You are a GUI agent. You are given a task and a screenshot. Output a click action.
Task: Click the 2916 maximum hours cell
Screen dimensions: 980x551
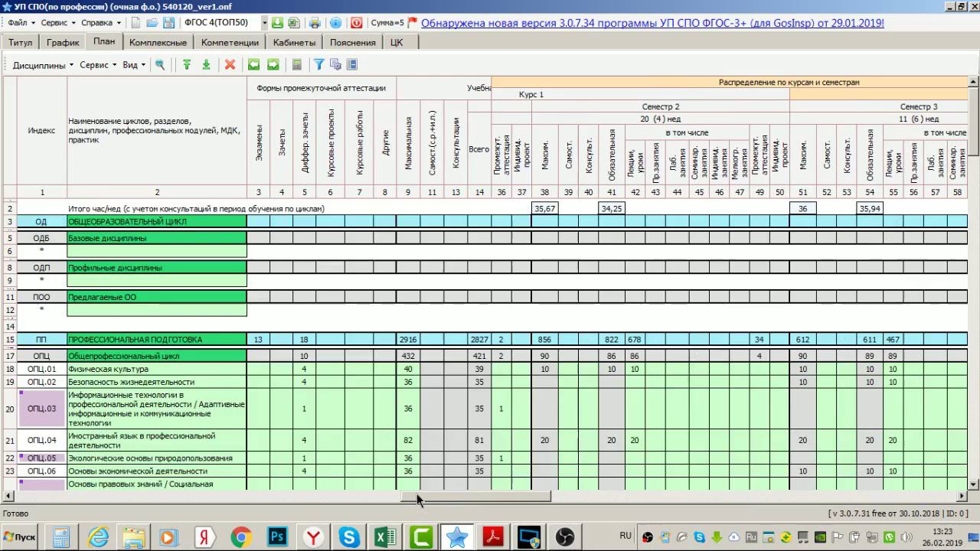(408, 339)
